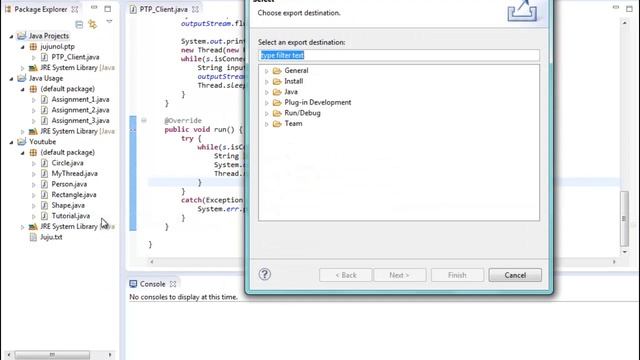Select the Plug-in Development folder icon
The width and height of the screenshot is (640, 360).
coord(277,102)
